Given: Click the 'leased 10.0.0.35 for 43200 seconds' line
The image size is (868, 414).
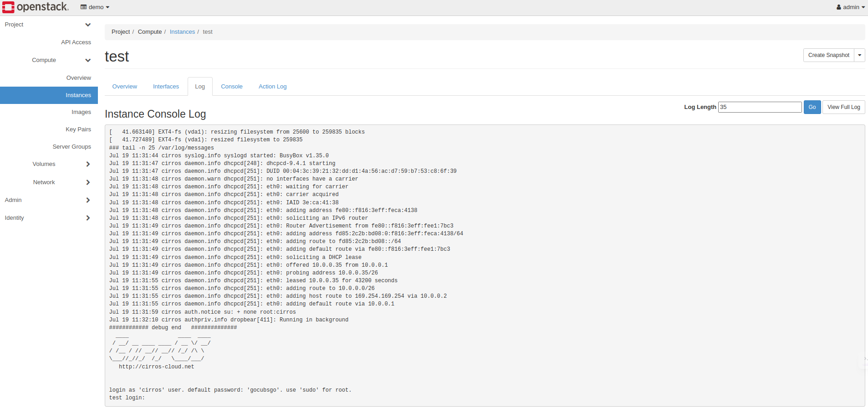Looking at the screenshot, I should 253,281.
